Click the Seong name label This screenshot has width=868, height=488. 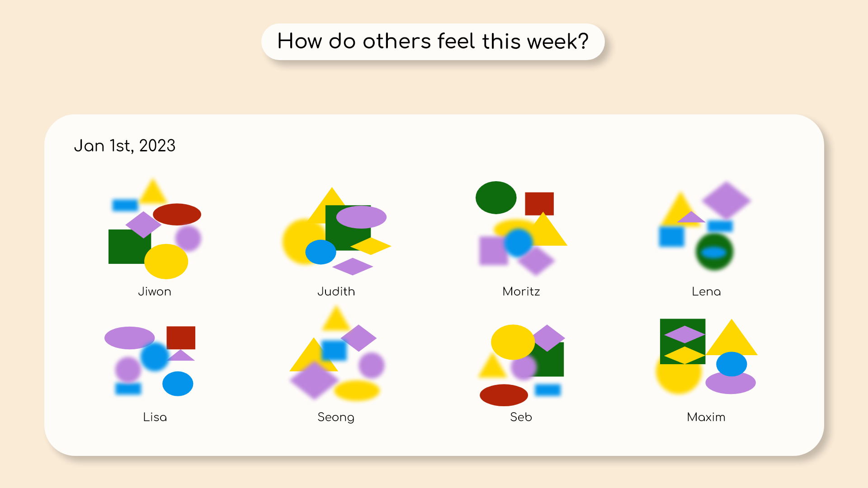tap(336, 418)
